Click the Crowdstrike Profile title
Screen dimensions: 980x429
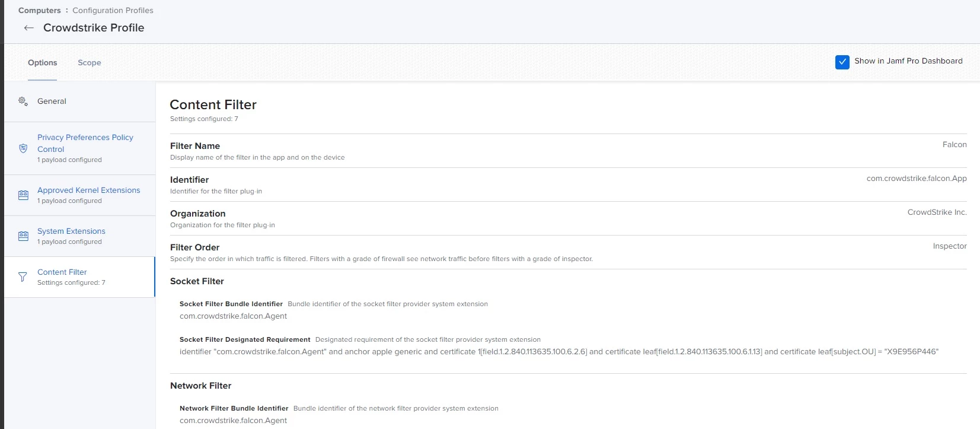(94, 28)
